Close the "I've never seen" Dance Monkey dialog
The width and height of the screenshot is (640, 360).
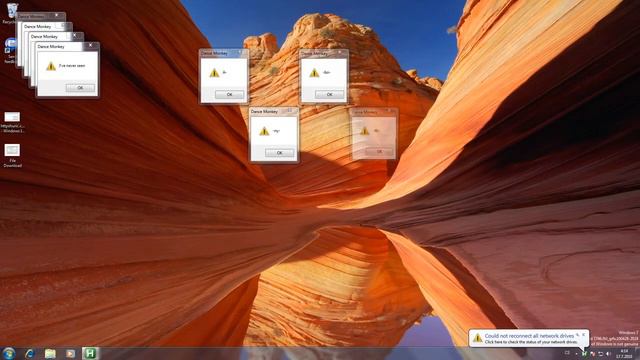click(91, 45)
